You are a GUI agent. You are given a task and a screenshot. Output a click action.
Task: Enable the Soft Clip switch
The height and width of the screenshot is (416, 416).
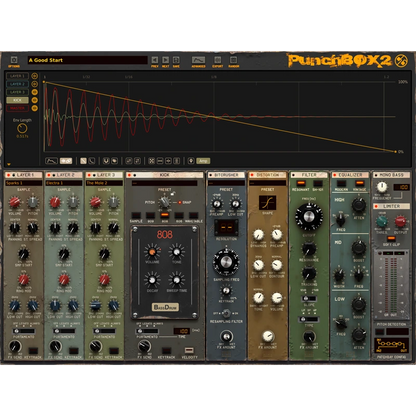[391, 239]
